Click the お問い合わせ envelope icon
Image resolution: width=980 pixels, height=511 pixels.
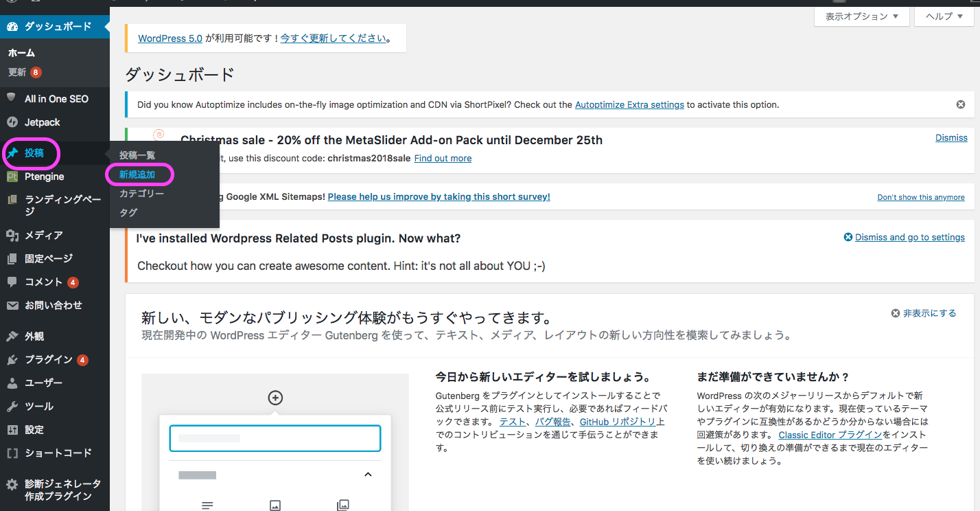coord(12,306)
